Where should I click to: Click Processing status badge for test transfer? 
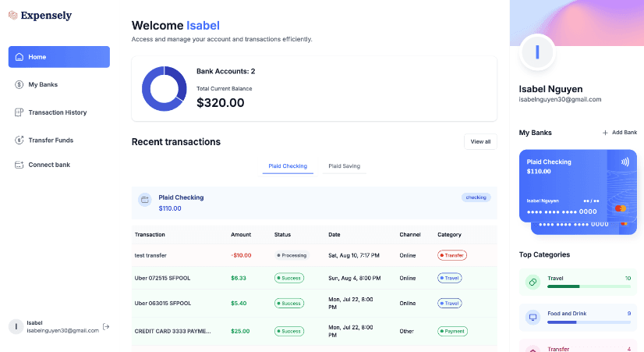pos(292,255)
